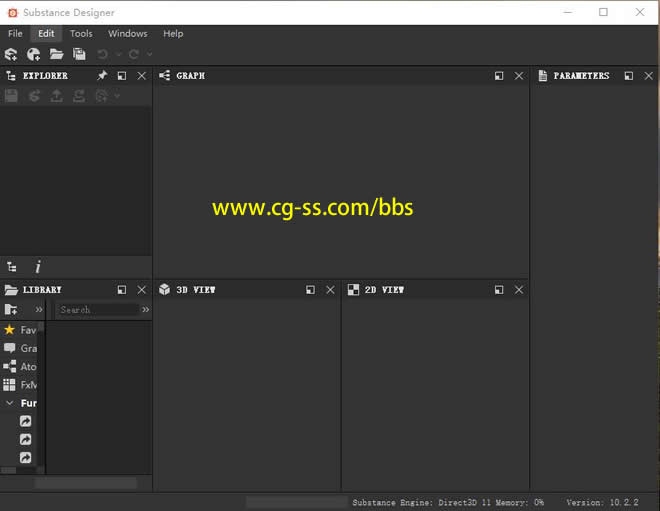Open the Windows menu
The height and width of the screenshot is (511, 660).
coord(127,33)
